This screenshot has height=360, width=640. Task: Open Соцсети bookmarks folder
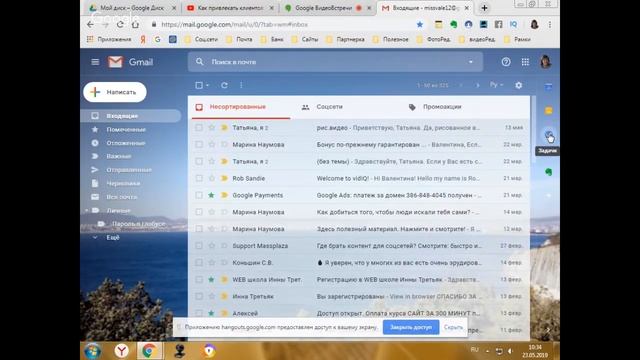[202, 40]
